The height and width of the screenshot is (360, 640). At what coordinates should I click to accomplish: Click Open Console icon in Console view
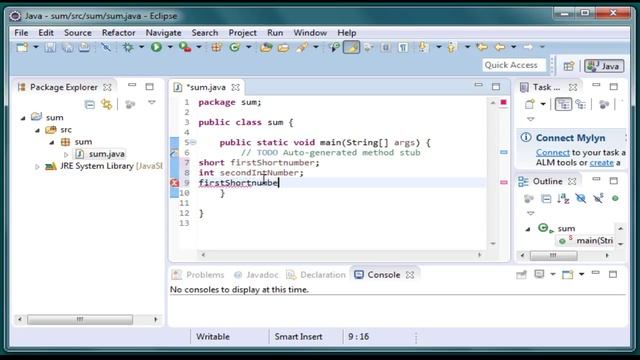[567, 275]
